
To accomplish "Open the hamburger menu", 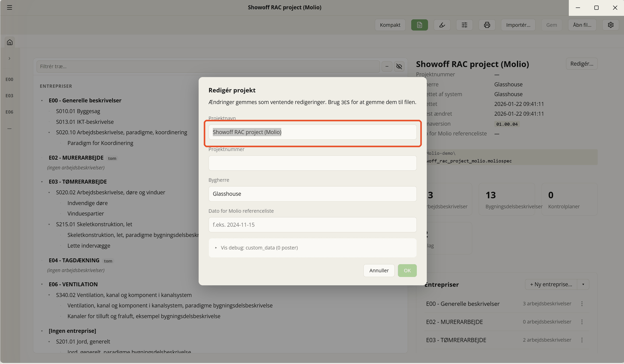I will click(9, 7).
